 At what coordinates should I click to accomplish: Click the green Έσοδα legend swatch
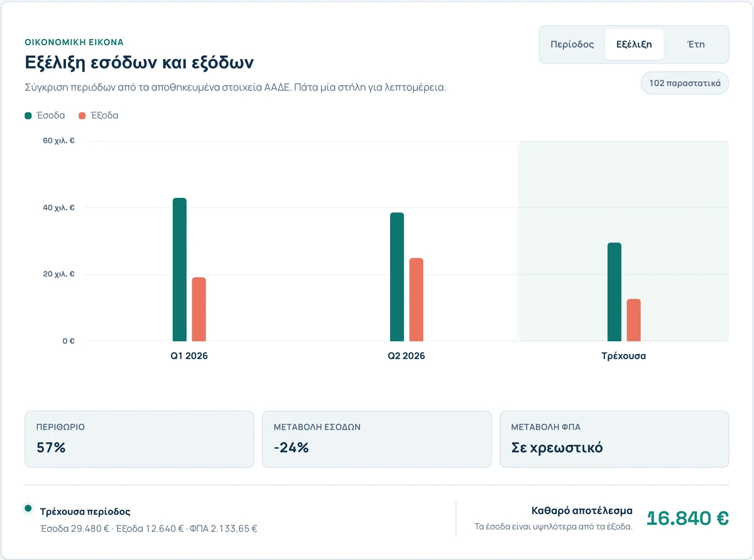28,116
